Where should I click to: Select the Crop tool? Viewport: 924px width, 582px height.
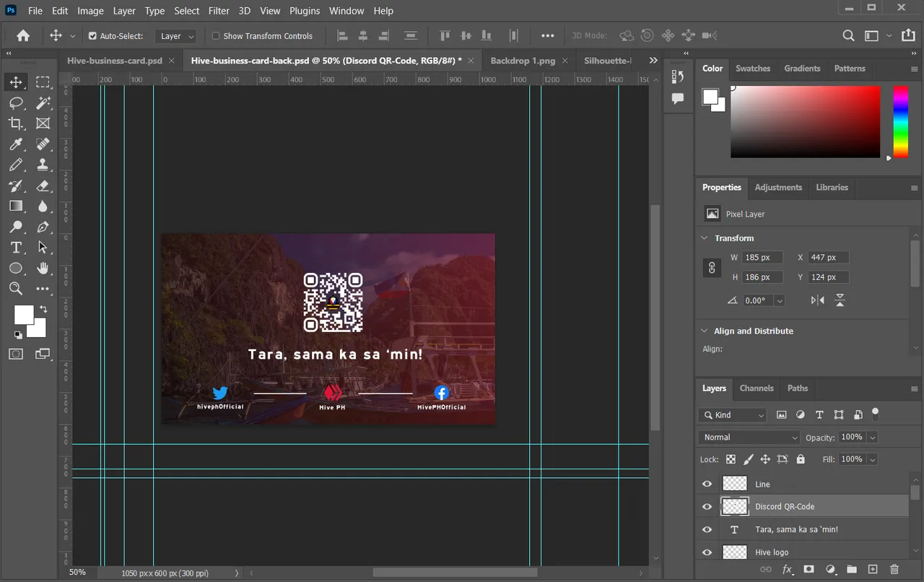pos(16,123)
